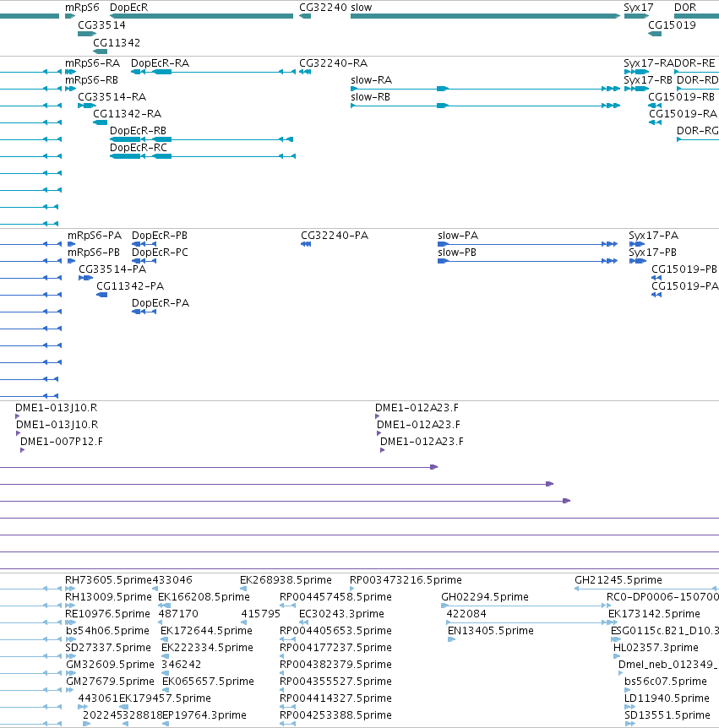Click EST EK166208.5prime
Screen dimensions: 719x728
(x=204, y=596)
